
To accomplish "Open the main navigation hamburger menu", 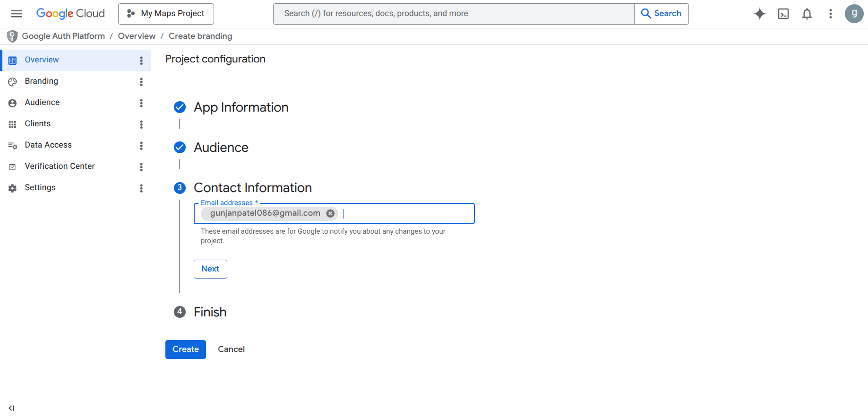I will click(x=17, y=14).
